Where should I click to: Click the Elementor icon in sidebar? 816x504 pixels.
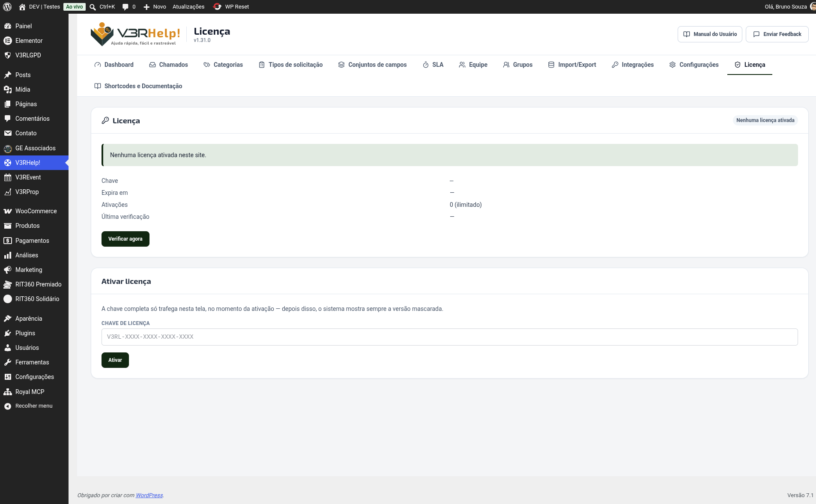(8, 41)
